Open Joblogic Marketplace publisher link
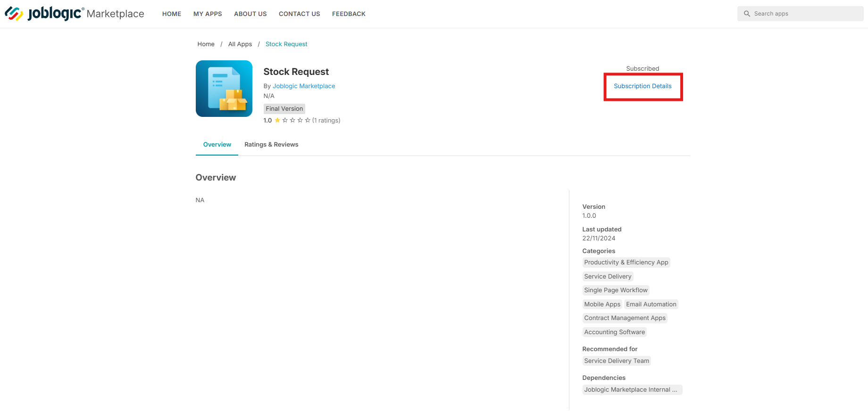Image resolution: width=868 pixels, height=419 pixels. coord(304,86)
